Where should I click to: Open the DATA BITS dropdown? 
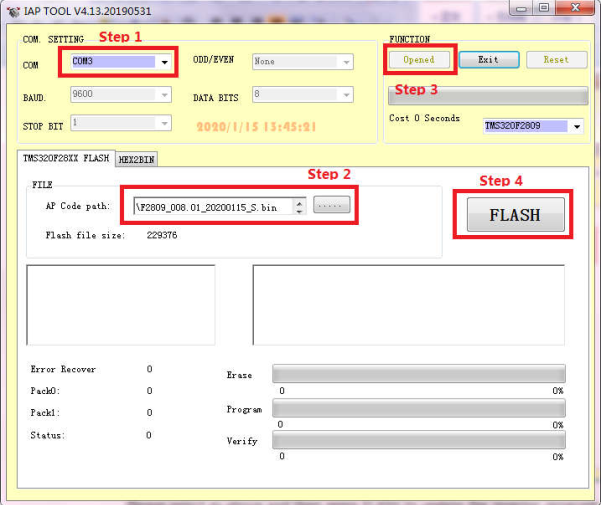303,94
